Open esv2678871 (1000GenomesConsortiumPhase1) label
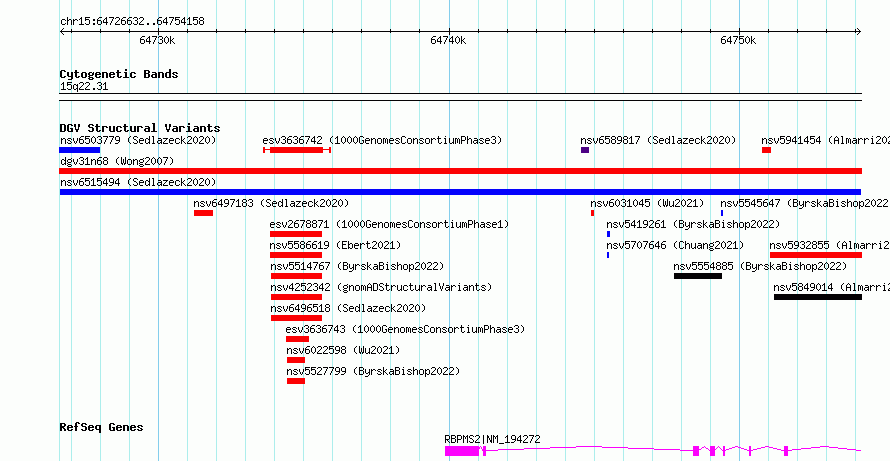 [389, 224]
